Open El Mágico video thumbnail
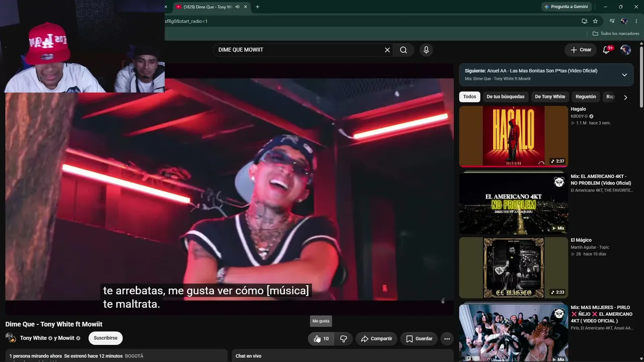This screenshot has width=644, height=362. 514,267
